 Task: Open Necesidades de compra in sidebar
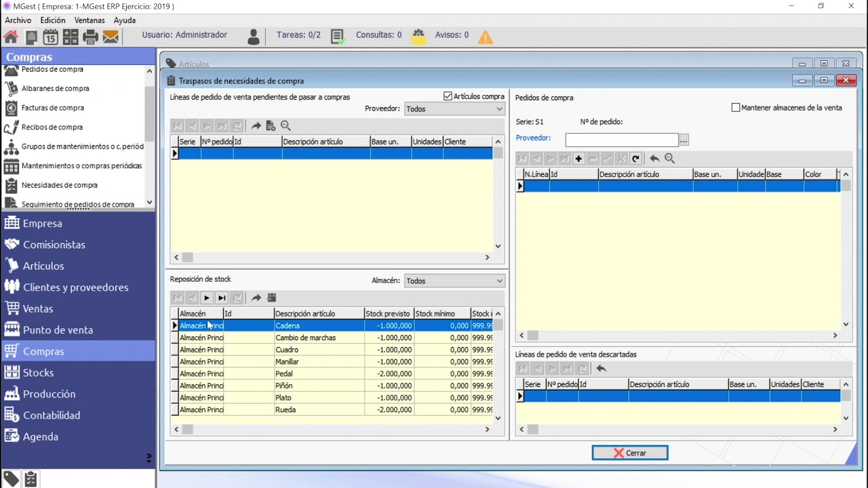60,185
